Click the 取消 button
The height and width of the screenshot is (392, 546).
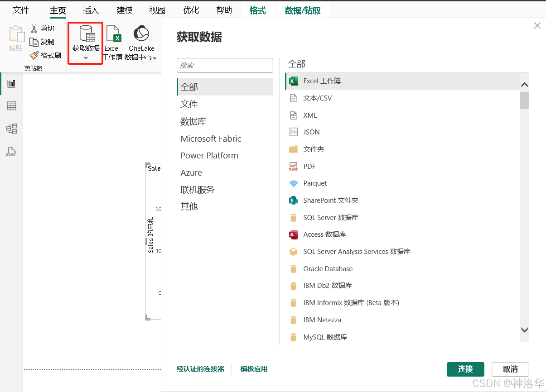510,369
